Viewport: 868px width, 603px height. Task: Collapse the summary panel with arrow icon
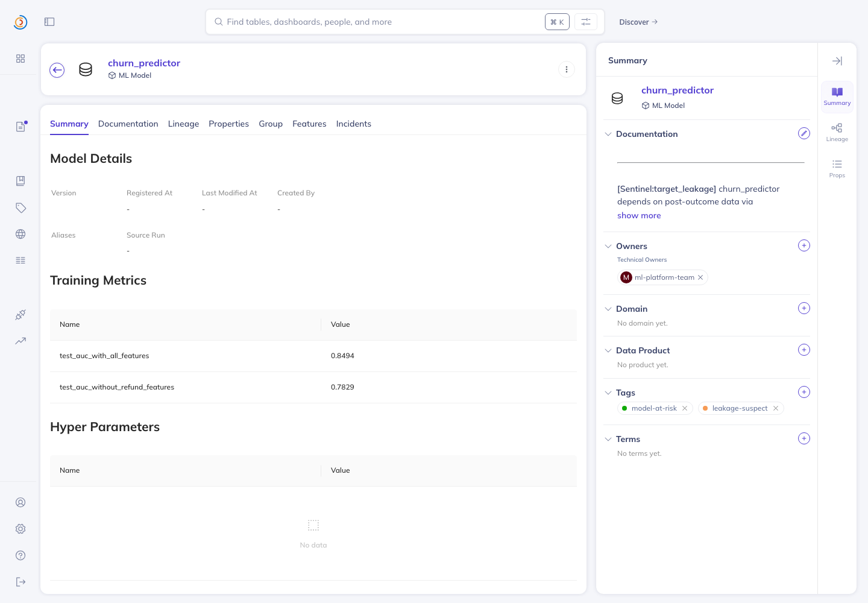point(837,61)
